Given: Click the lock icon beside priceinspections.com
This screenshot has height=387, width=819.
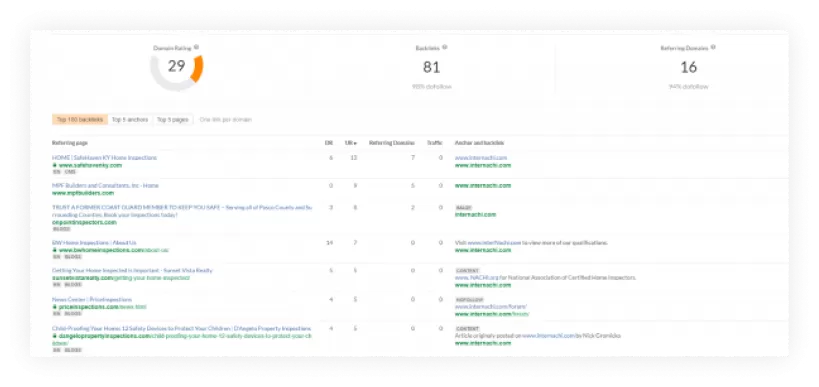Looking at the screenshot, I should click(x=54, y=307).
